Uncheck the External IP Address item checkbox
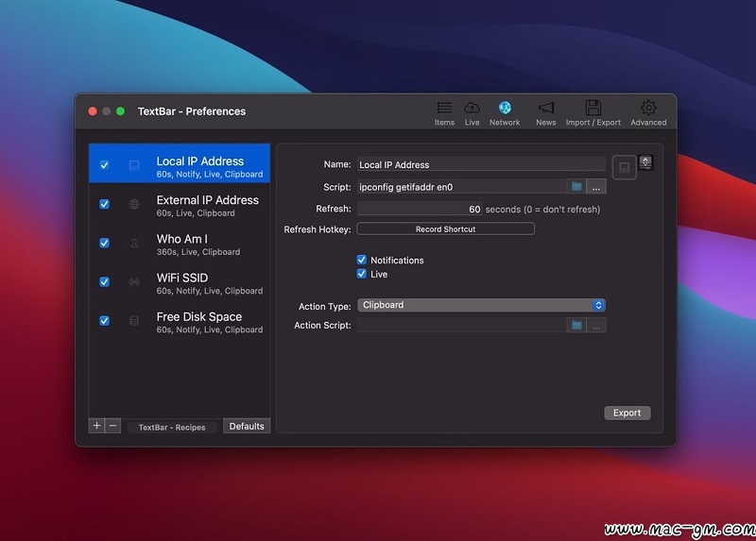This screenshot has height=541, width=756. click(x=104, y=204)
